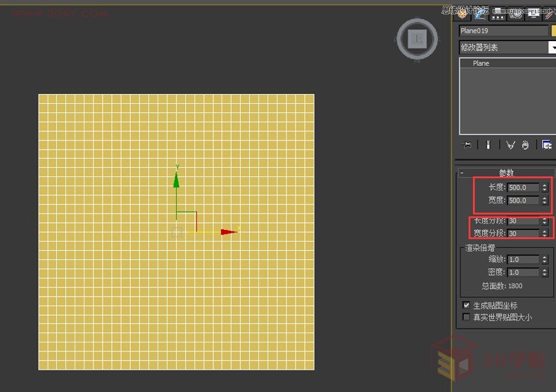This screenshot has height=392, width=556.
Task: Increase 长度 using its spinner up arrow
Action: [x=545, y=184]
